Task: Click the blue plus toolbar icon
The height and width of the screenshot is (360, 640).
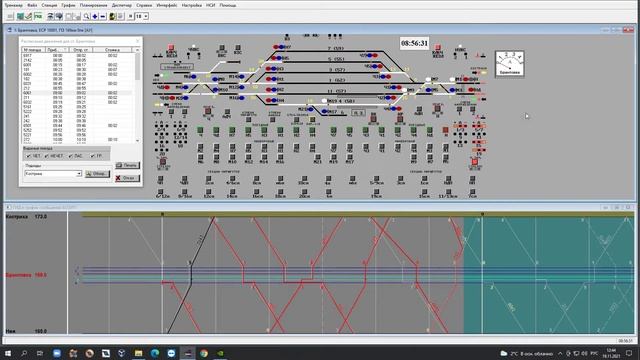Action: pos(95,16)
